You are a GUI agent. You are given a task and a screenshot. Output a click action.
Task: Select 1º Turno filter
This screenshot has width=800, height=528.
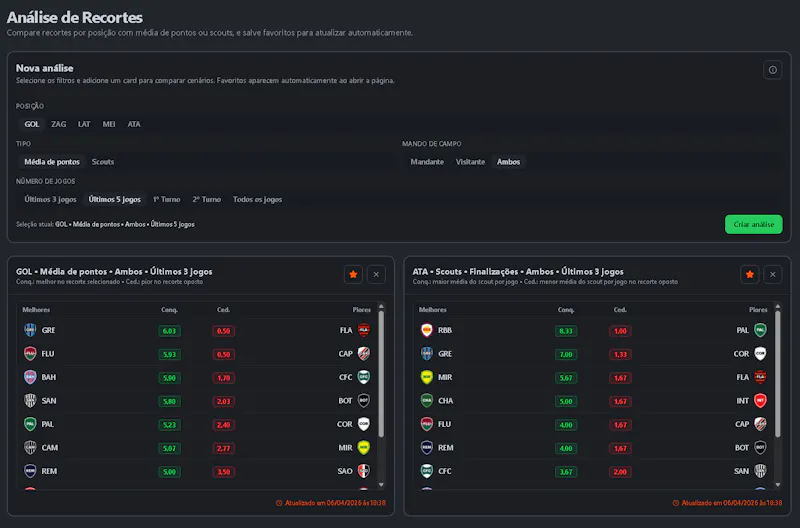(166, 199)
